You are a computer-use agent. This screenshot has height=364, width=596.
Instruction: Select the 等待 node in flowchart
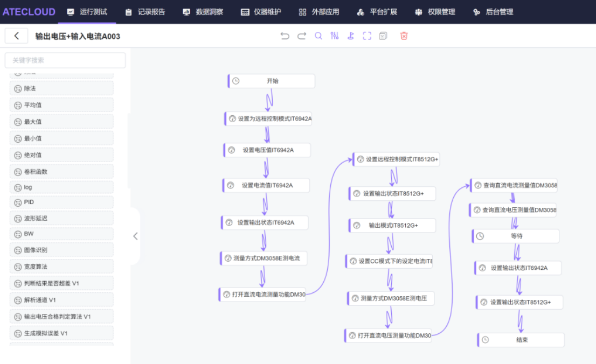click(516, 236)
